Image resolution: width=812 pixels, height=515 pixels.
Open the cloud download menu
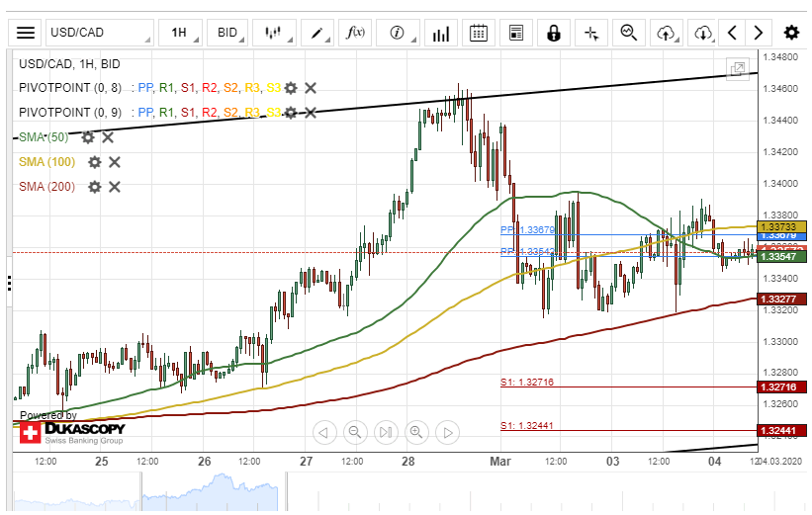703,34
